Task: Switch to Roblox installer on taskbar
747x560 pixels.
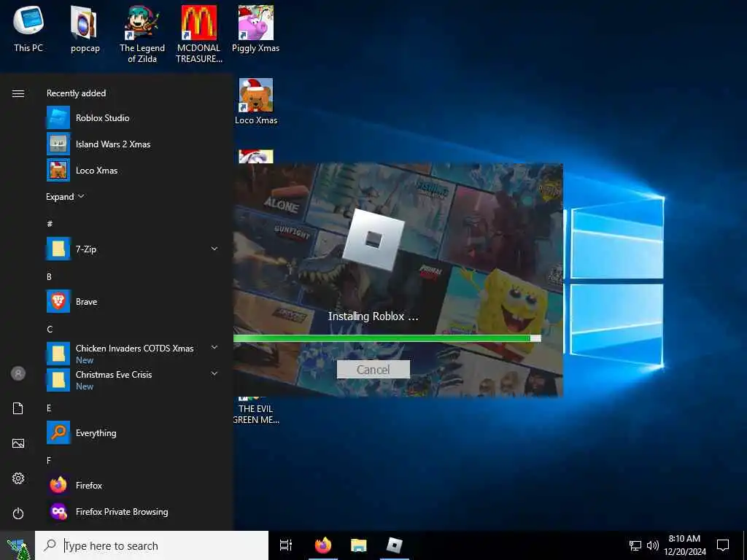Action: [395, 545]
